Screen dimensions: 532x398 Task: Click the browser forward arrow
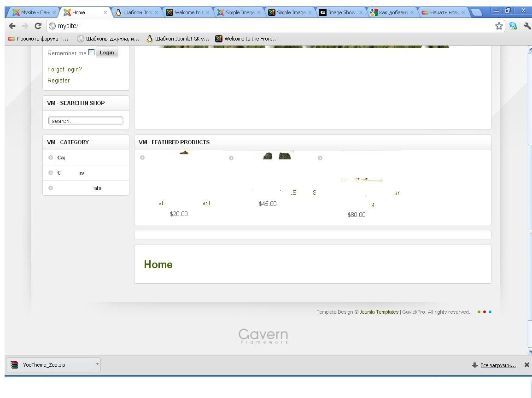(25, 26)
